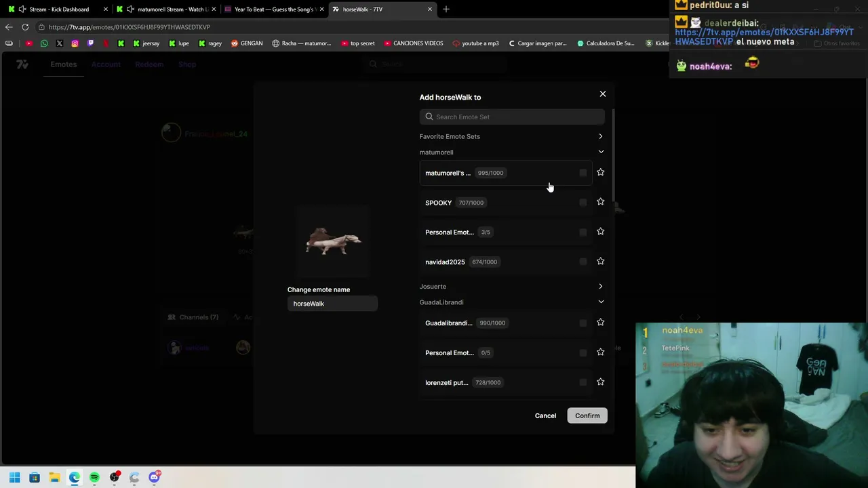Switch to Microsoft Edge taskbar icon
Viewport: 868px width, 488px height.
coord(75,477)
